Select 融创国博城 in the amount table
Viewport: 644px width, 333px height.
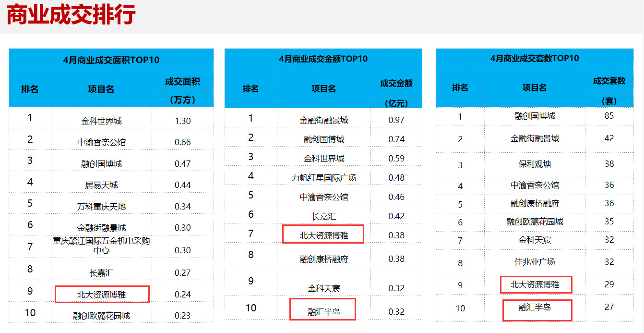point(324,139)
